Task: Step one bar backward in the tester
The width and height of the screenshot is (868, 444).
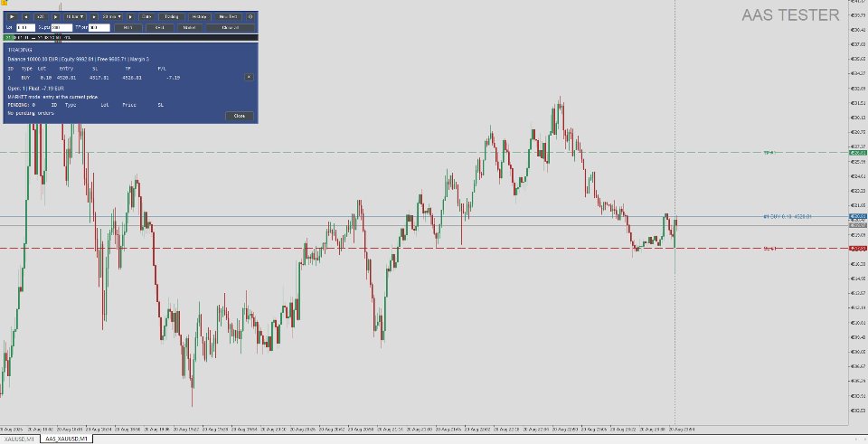Action: coord(26,16)
